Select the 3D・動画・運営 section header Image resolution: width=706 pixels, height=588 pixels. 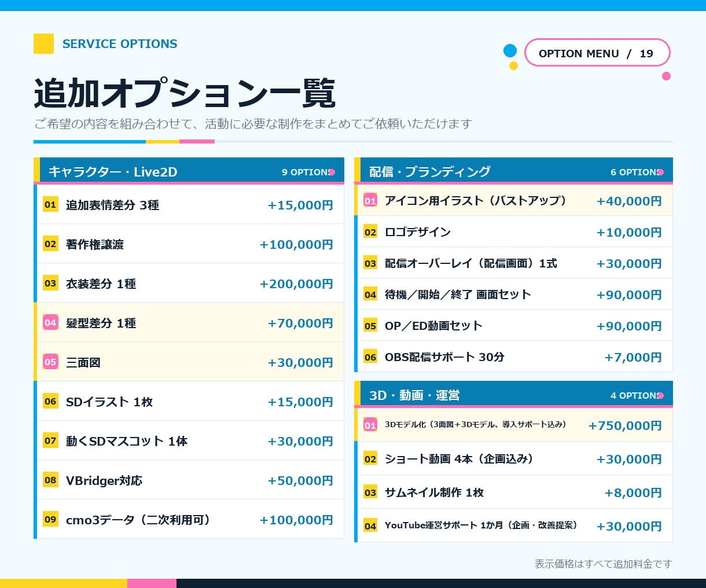[x=513, y=395]
